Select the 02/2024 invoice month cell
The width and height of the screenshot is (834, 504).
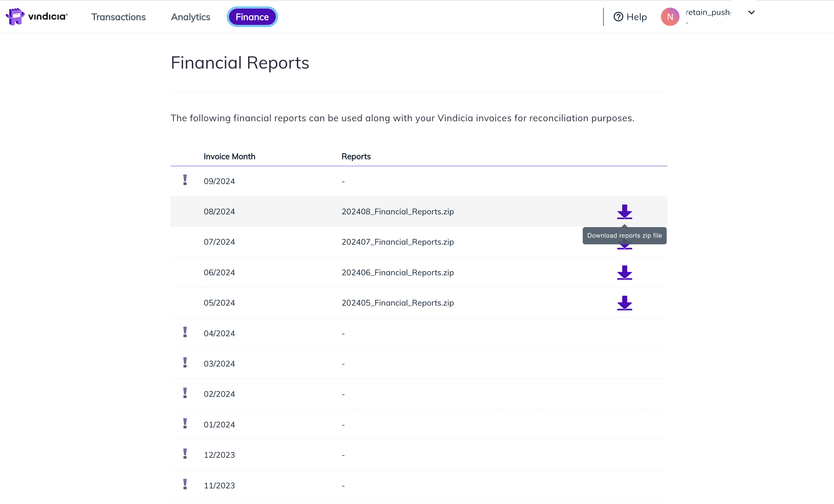click(x=219, y=394)
